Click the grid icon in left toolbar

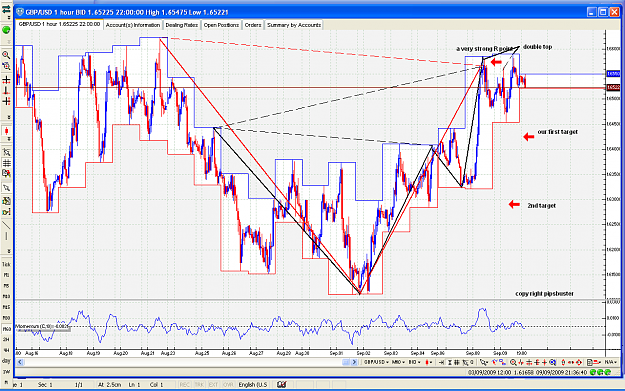pos(6,163)
